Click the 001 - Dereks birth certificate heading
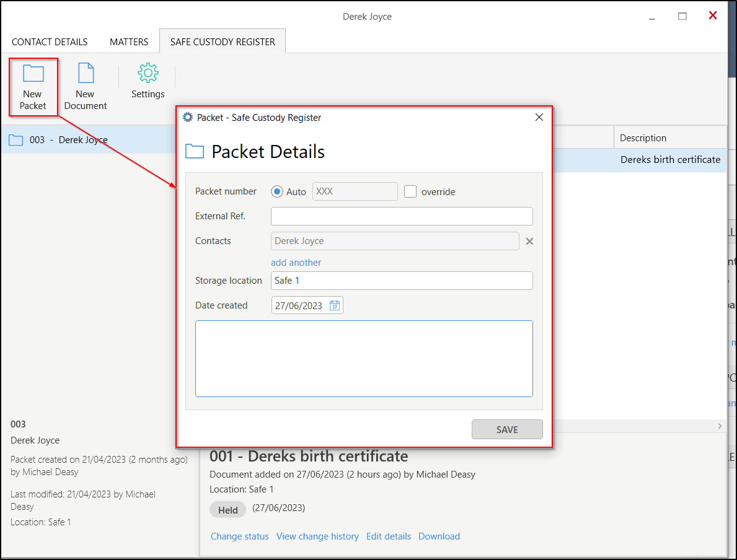This screenshot has width=737, height=560. [x=308, y=456]
